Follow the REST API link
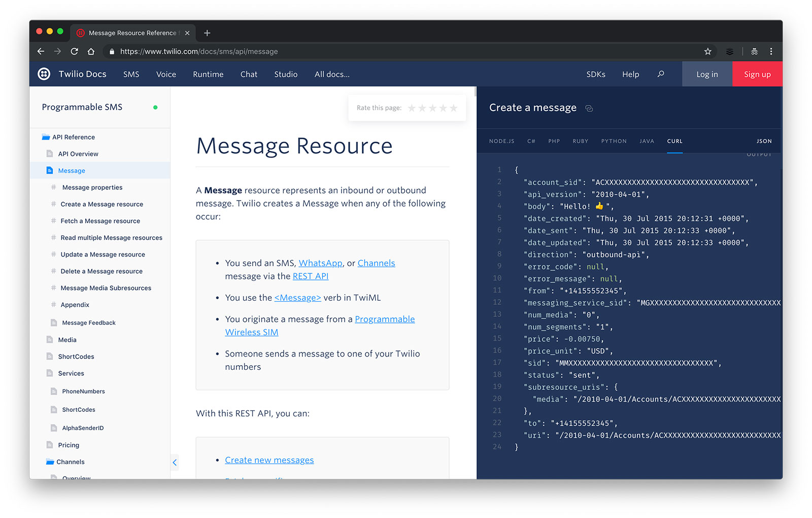Image resolution: width=812 pixels, height=518 pixels. (311, 276)
